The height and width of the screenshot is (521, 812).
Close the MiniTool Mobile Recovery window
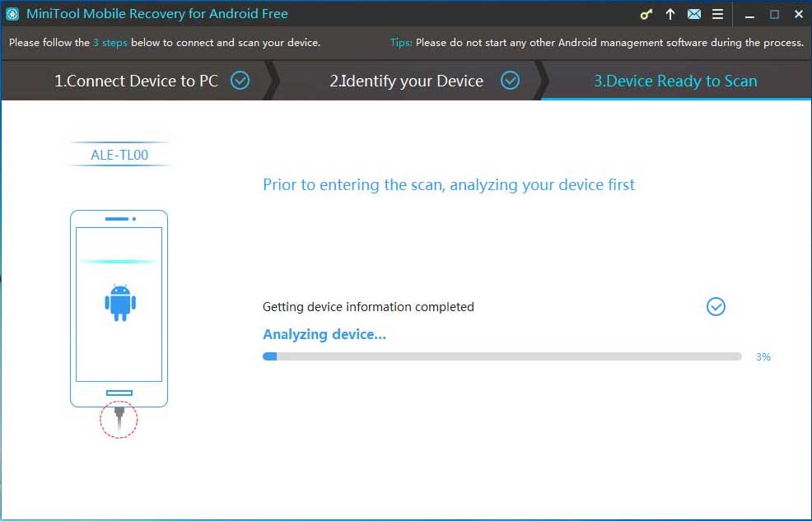799,15
